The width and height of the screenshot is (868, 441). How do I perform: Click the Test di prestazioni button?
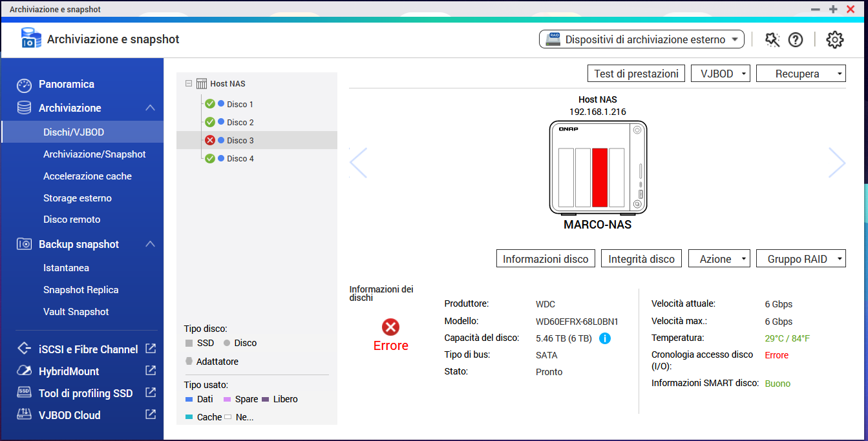636,74
